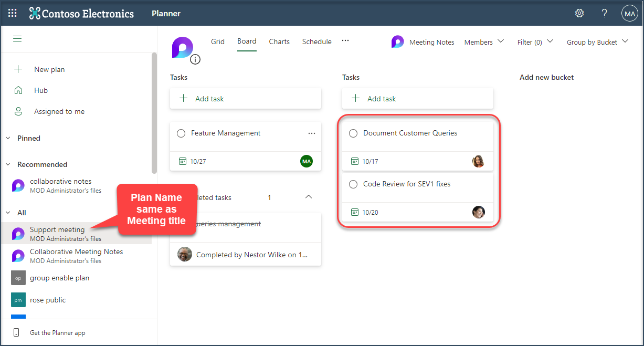This screenshot has height=346, width=644.
Task: Click the ellipsis next to the Schedule tab
Action: [x=345, y=41]
